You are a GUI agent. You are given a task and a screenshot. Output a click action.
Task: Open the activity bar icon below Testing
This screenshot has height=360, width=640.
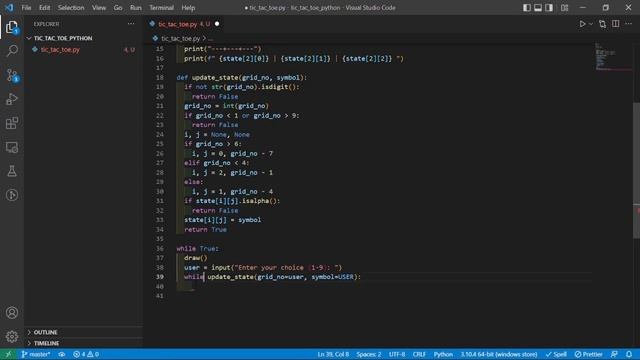pos(12,195)
